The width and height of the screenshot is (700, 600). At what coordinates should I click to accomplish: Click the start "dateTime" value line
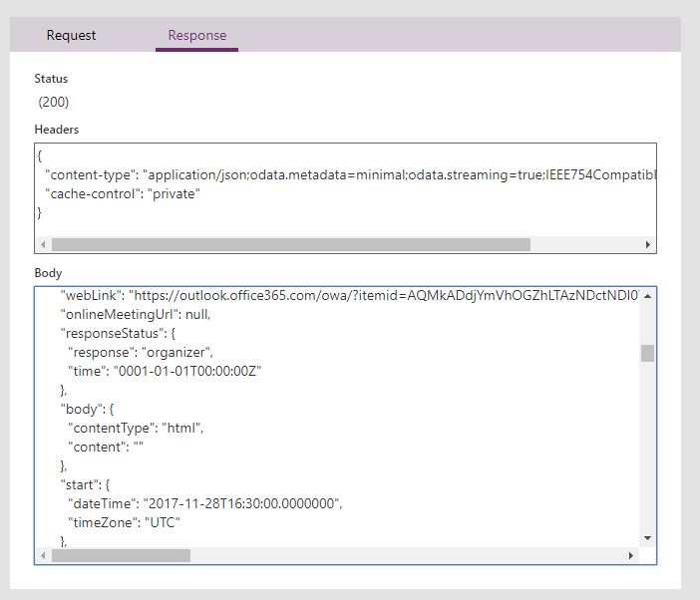point(204,503)
